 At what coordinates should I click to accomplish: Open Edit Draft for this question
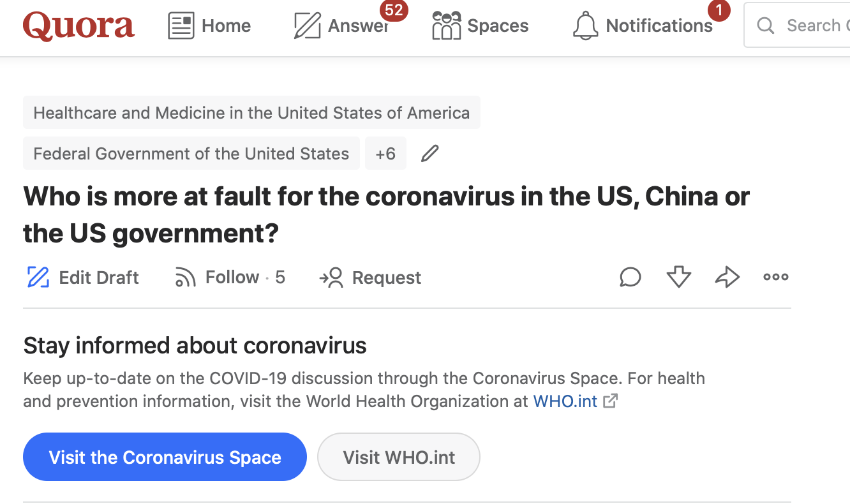(83, 278)
